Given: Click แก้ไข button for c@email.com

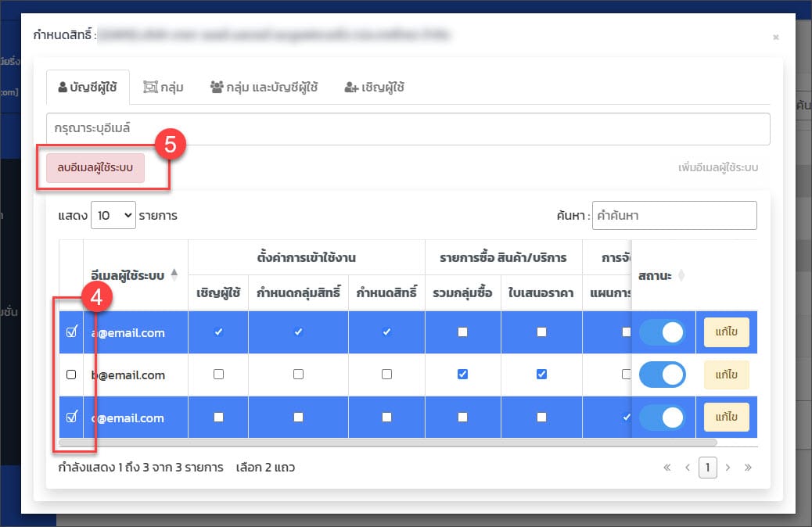Looking at the screenshot, I should [x=726, y=418].
